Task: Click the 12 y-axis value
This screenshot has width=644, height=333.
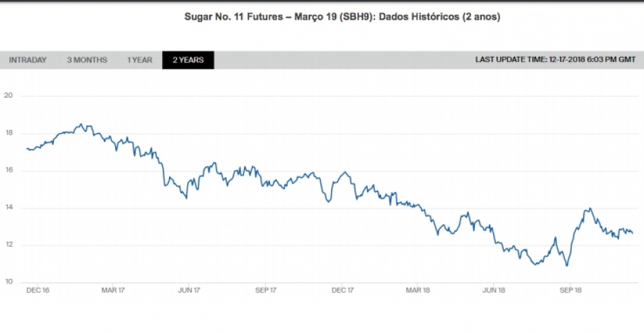Action: click(8, 245)
